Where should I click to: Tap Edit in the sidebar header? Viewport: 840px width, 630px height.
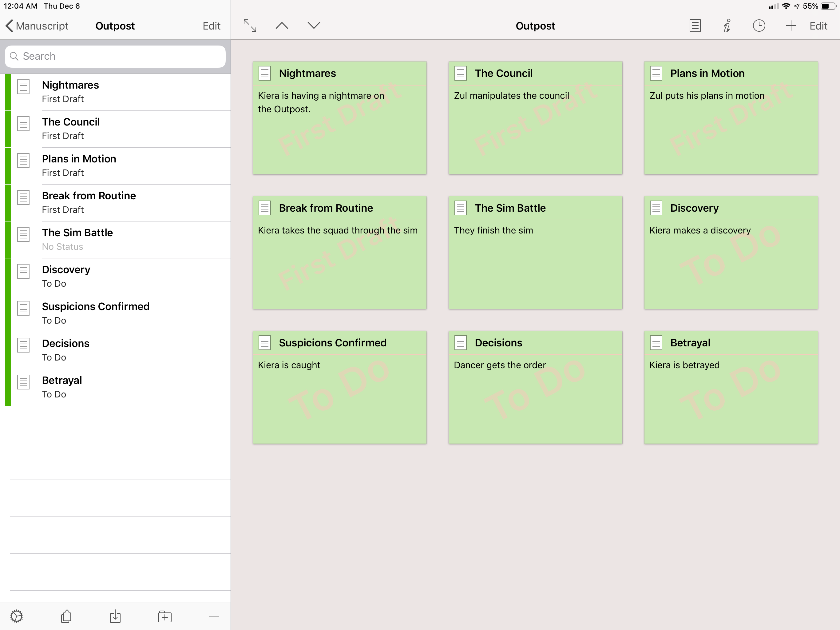point(212,26)
